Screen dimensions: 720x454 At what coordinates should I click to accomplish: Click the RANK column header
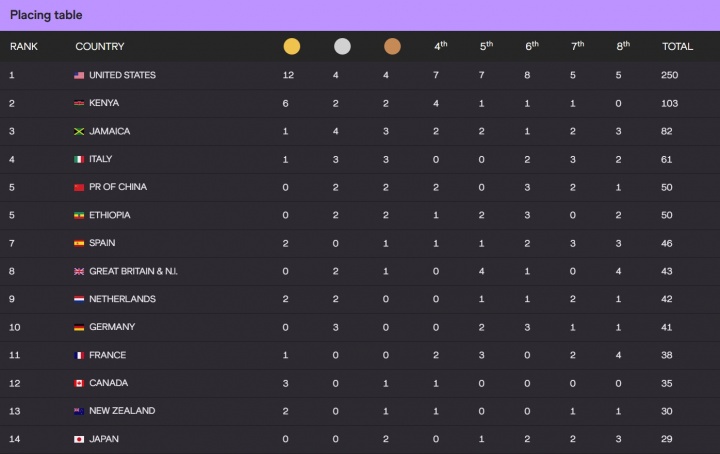click(24, 46)
